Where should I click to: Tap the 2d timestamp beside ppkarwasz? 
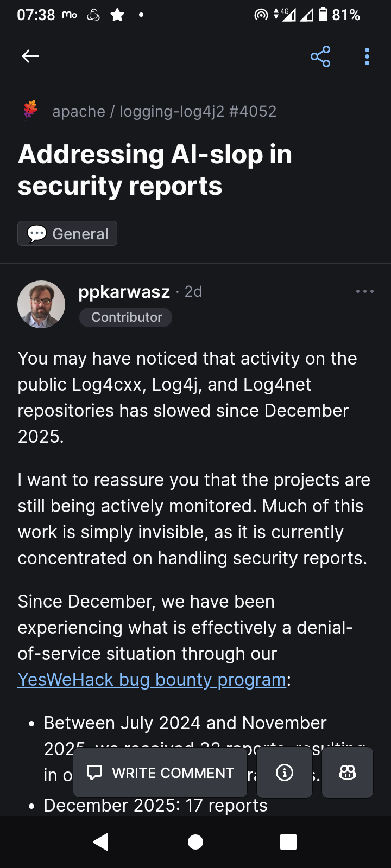[193, 292]
